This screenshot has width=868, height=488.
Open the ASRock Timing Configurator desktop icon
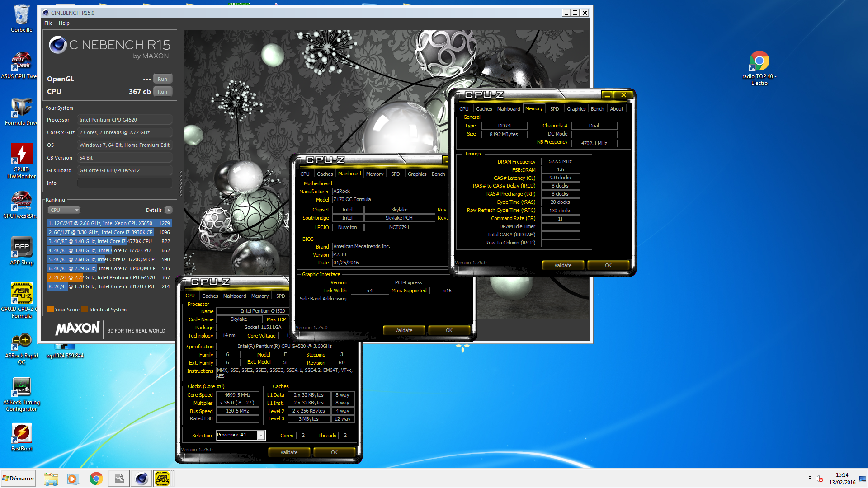click(x=21, y=394)
